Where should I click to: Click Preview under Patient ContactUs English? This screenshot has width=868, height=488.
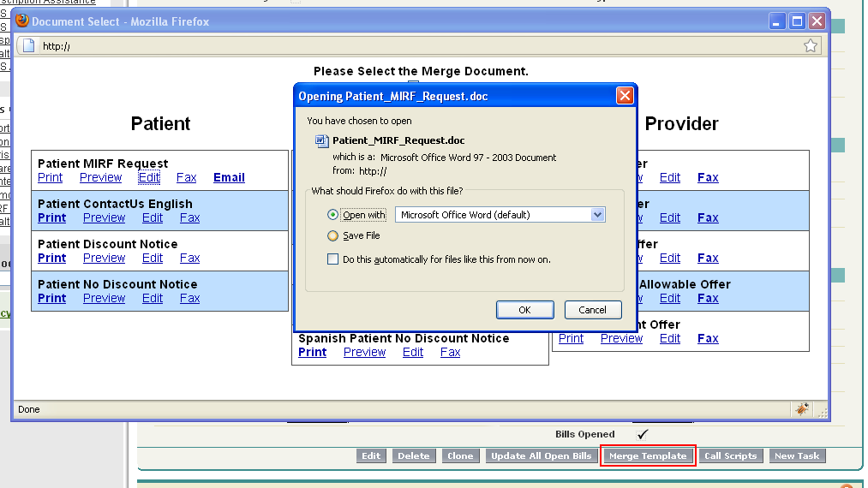tap(104, 218)
